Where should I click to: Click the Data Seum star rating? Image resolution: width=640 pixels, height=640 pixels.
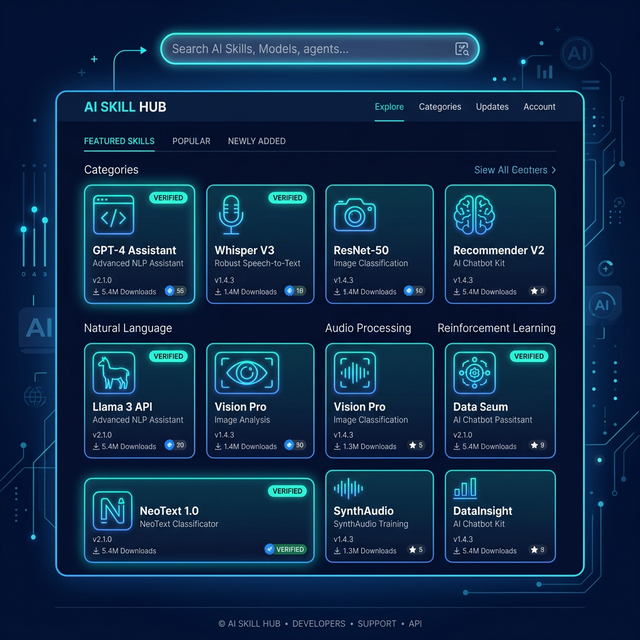click(x=538, y=445)
